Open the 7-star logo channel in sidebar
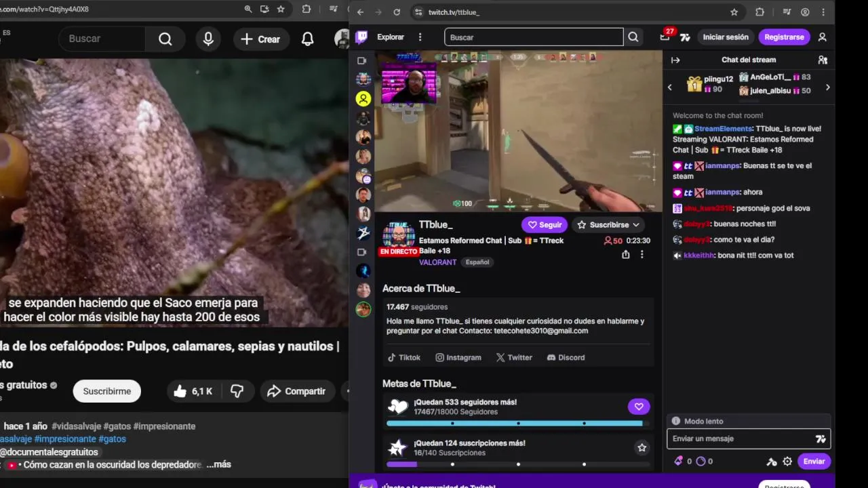This screenshot has height=488, width=868. pos(363,233)
